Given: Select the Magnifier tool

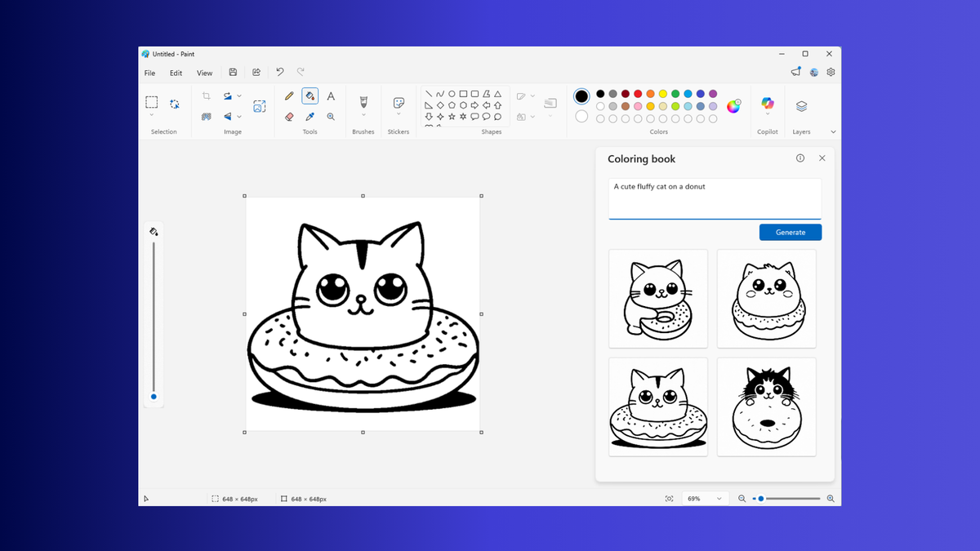Looking at the screenshot, I should coord(330,118).
